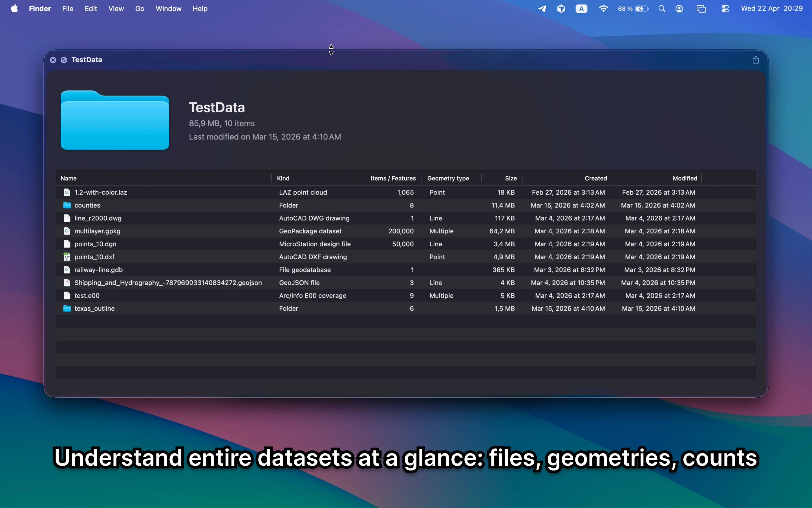Click the 64,2 MB size value
The image size is (812, 508).
(x=502, y=231)
